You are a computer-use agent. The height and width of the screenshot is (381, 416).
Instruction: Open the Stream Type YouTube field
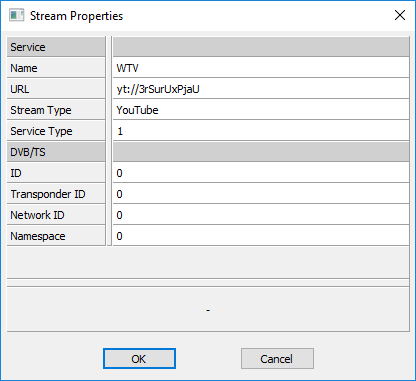pyautogui.click(x=261, y=110)
